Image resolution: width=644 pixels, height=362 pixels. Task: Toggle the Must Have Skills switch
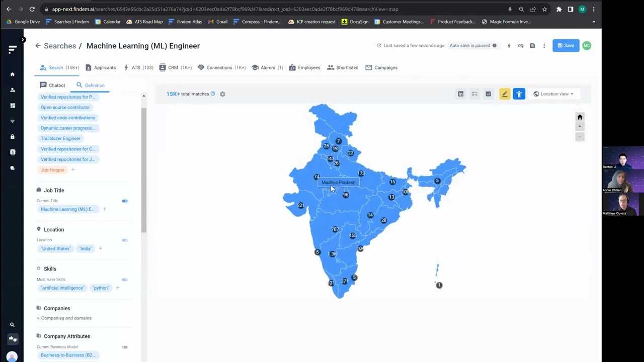(x=125, y=280)
